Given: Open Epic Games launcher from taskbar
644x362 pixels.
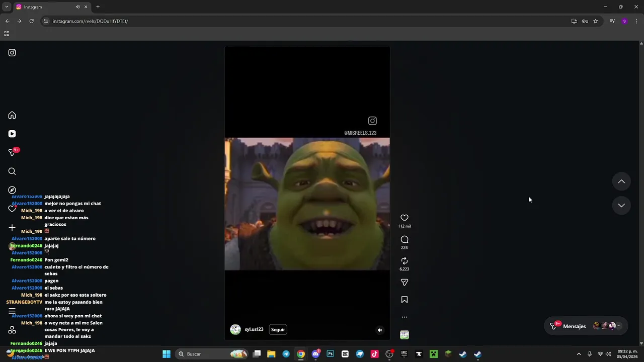Looking at the screenshot, I should tap(404, 354).
